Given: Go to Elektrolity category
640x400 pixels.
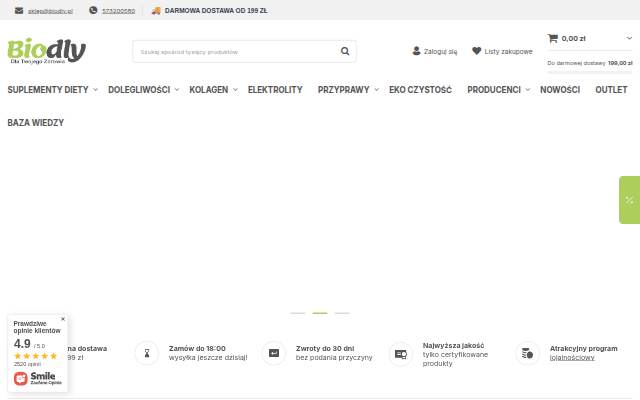Looking at the screenshot, I should [275, 90].
